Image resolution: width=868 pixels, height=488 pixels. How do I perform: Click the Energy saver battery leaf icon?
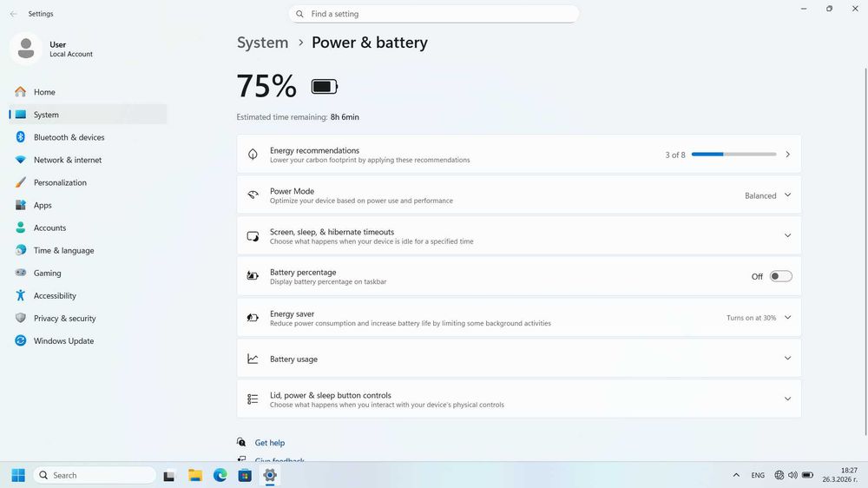pos(253,318)
